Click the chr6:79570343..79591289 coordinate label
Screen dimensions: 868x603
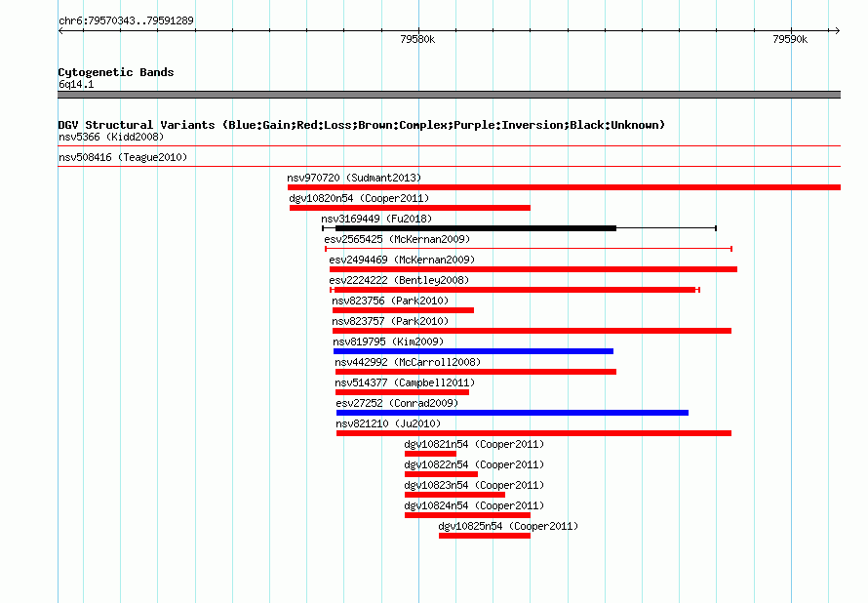pos(126,21)
